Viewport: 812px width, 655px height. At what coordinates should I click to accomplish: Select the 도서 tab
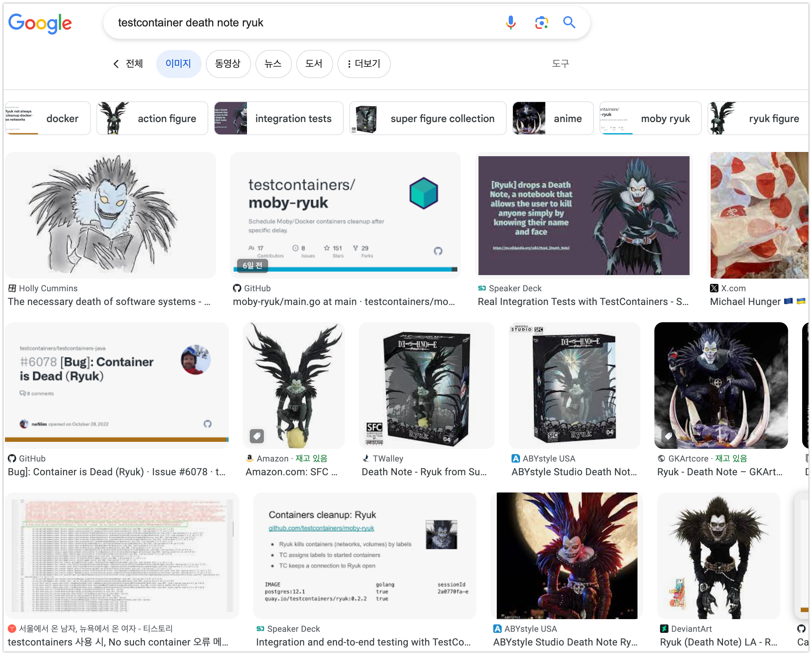click(x=314, y=64)
